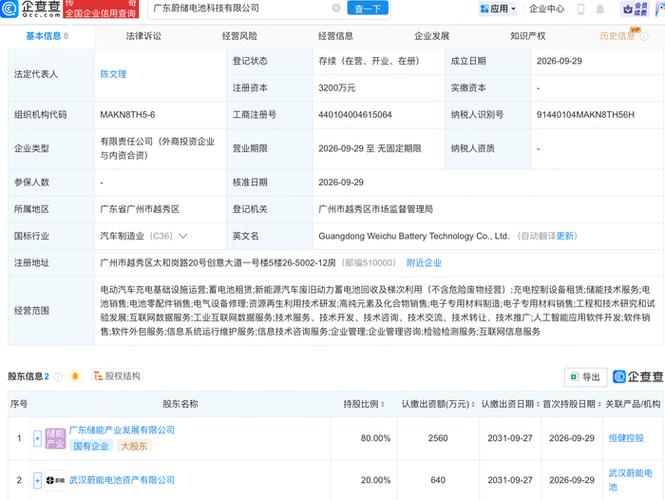
Task: Switch to 法律诉讼 tab
Action: click(143, 36)
